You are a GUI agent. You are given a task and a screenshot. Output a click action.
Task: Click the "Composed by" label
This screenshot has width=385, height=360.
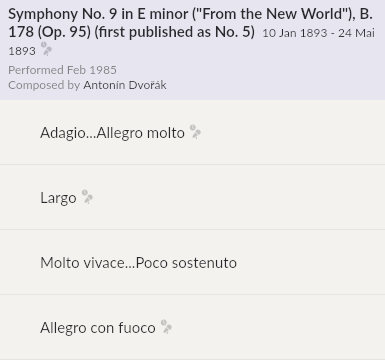point(44,85)
